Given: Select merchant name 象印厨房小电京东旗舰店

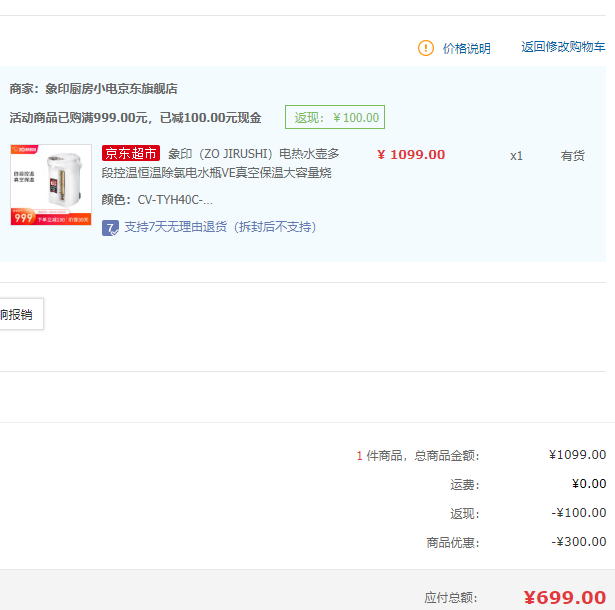Looking at the screenshot, I should tap(111, 89).
